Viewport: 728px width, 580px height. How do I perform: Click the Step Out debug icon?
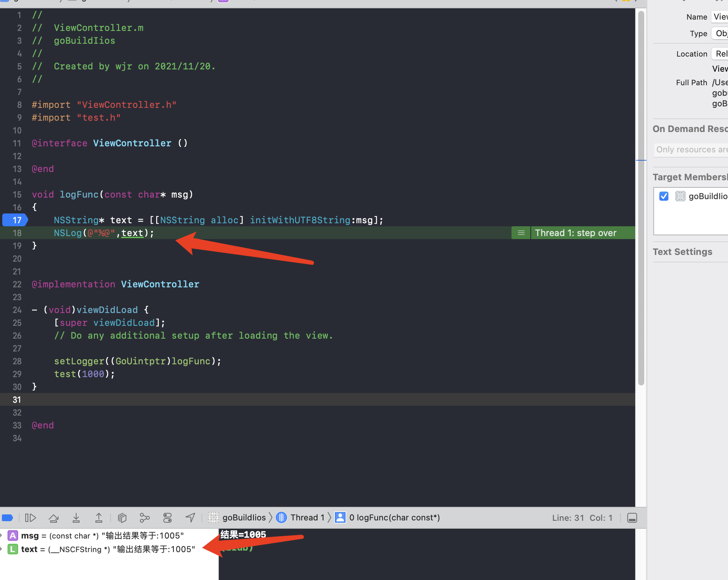tap(99, 518)
